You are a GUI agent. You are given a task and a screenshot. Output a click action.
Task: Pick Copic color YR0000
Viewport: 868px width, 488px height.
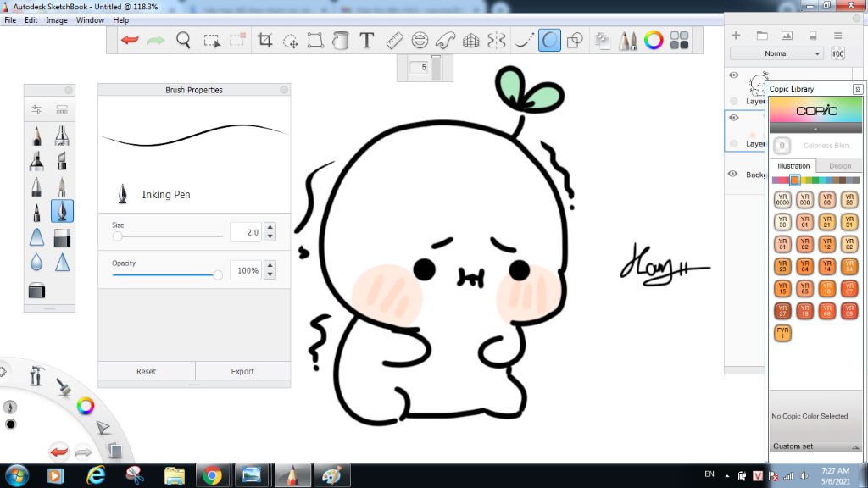click(x=782, y=200)
